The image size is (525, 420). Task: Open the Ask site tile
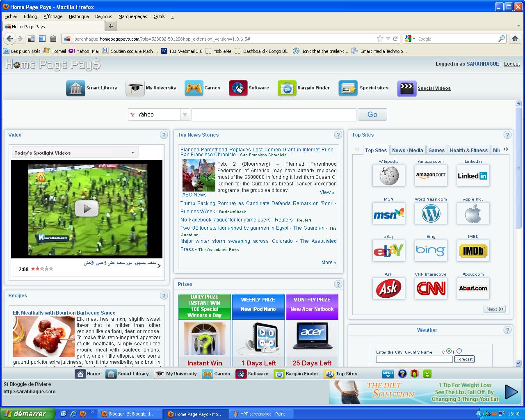pyautogui.click(x=388, y=288)
